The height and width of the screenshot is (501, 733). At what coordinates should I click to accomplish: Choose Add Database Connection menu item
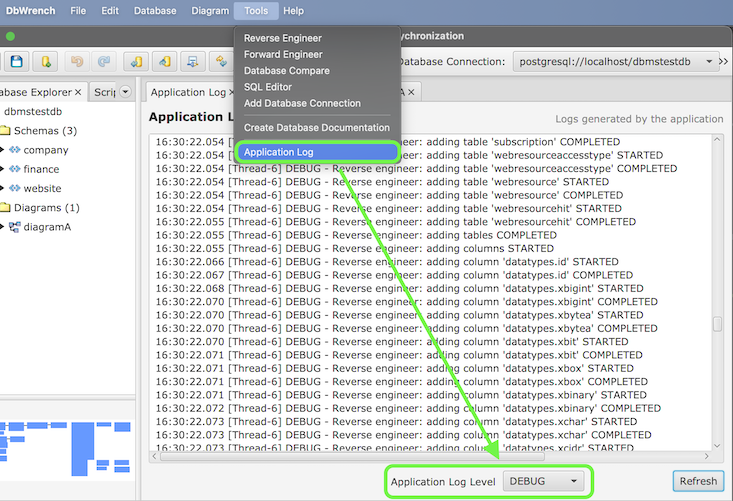click(317, 103)
